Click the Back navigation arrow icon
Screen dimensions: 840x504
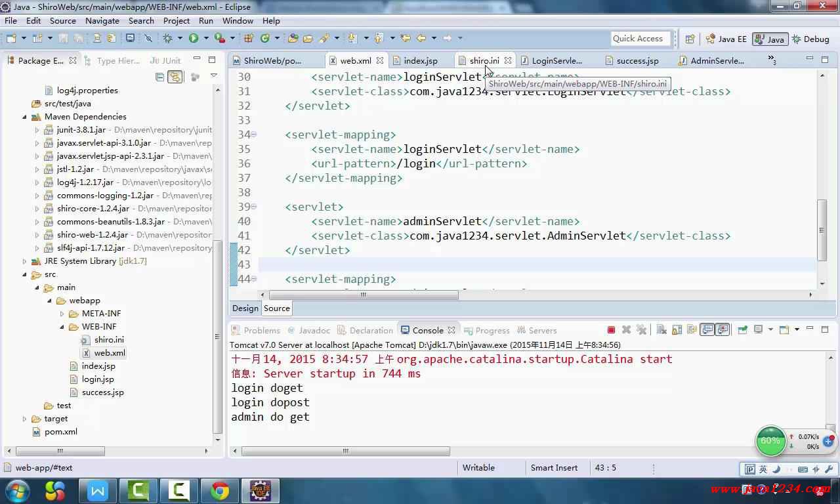[x=421, y=38]
